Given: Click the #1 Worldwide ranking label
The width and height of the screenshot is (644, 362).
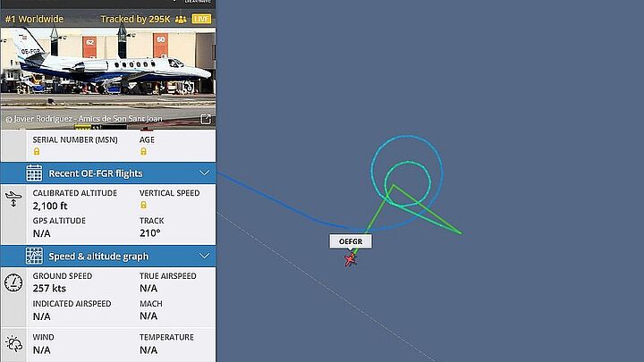Looking at the screenshot, I should point(35,20).
